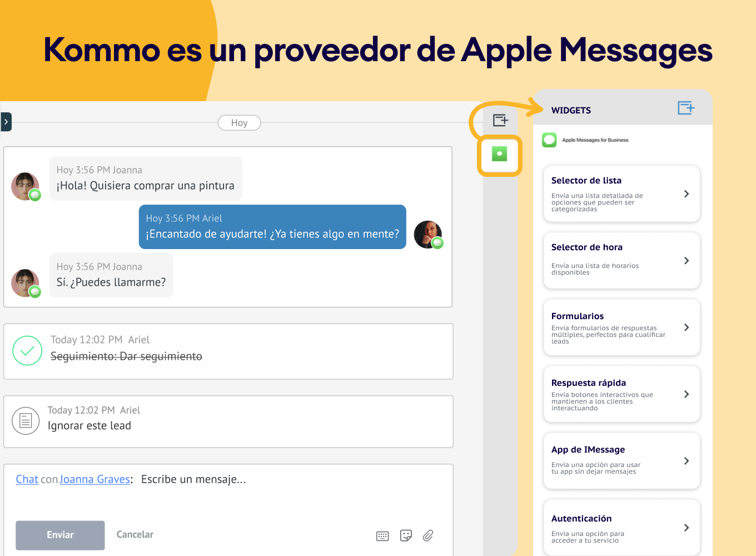Select message ¡Hola! Quisiera comprar una pintura

[x=146, y=178]
